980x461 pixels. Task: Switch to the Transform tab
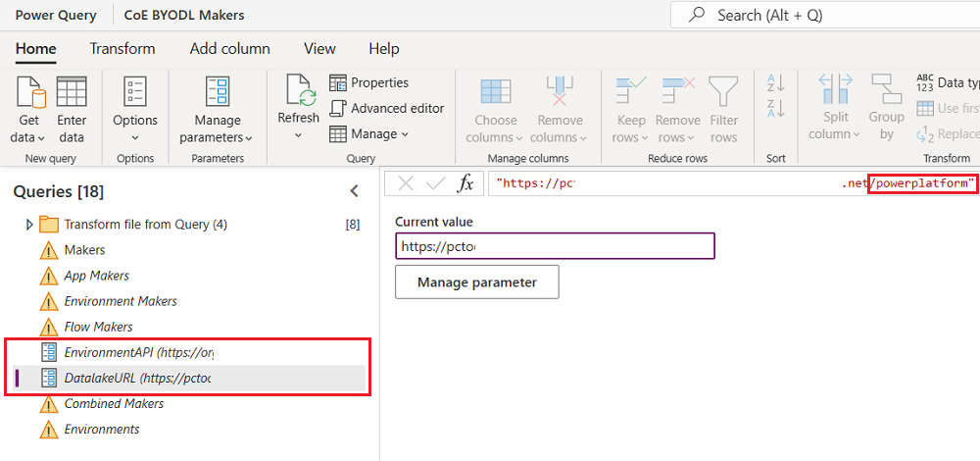point(122,49)
